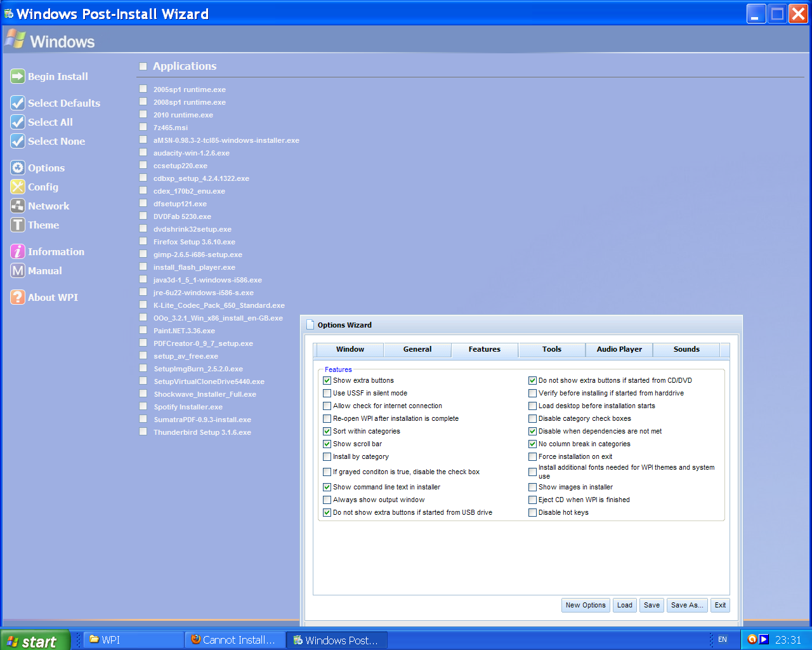
Task: Click the Save As... button
Action: (687, 605)
